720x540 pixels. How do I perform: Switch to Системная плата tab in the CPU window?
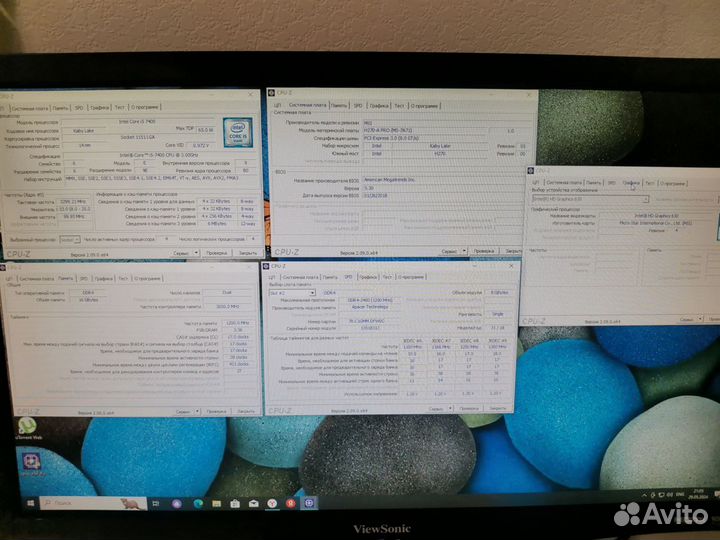pyautogui.click(x=29, y=108)
